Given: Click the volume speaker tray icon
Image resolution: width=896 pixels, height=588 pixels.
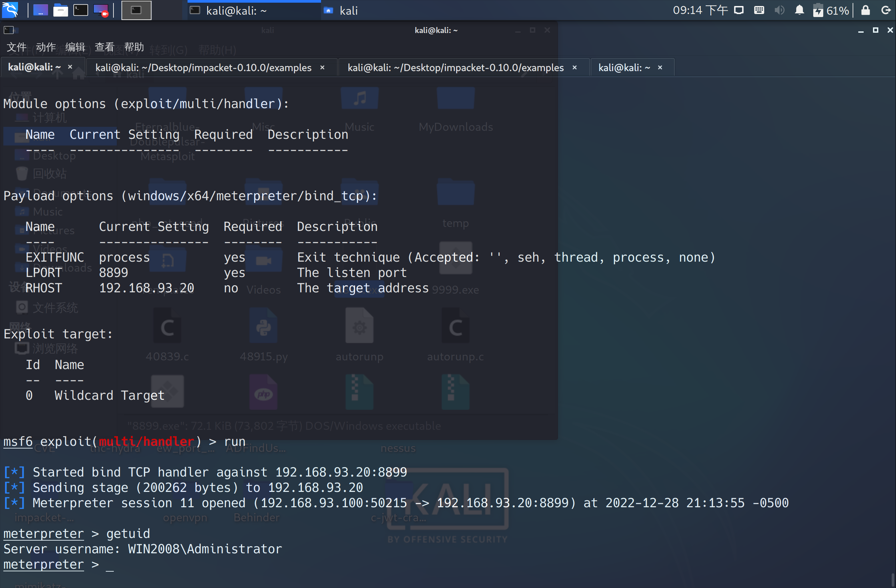Looking at the screenshot, I should tap(779, 10).
